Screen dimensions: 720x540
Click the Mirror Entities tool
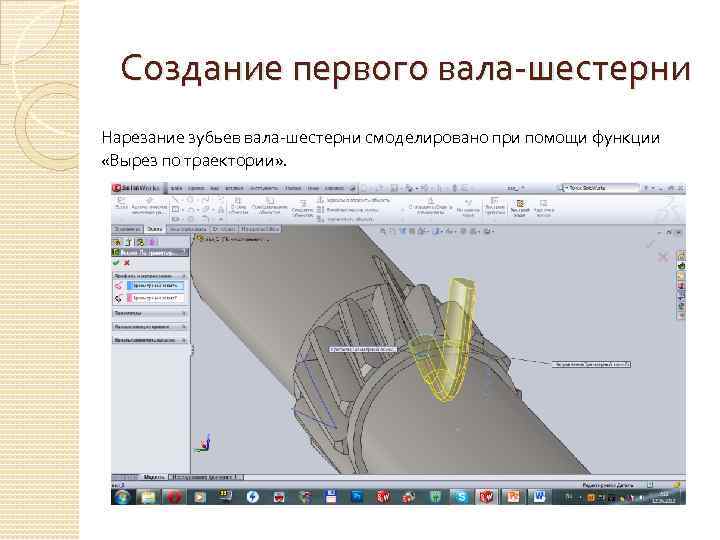(x=354, y=201)
